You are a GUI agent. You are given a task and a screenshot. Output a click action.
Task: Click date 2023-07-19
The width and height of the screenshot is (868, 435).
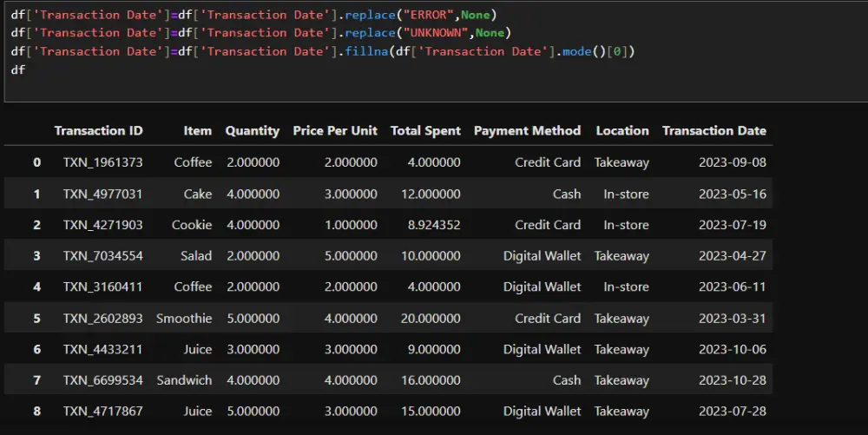(733, 225)
